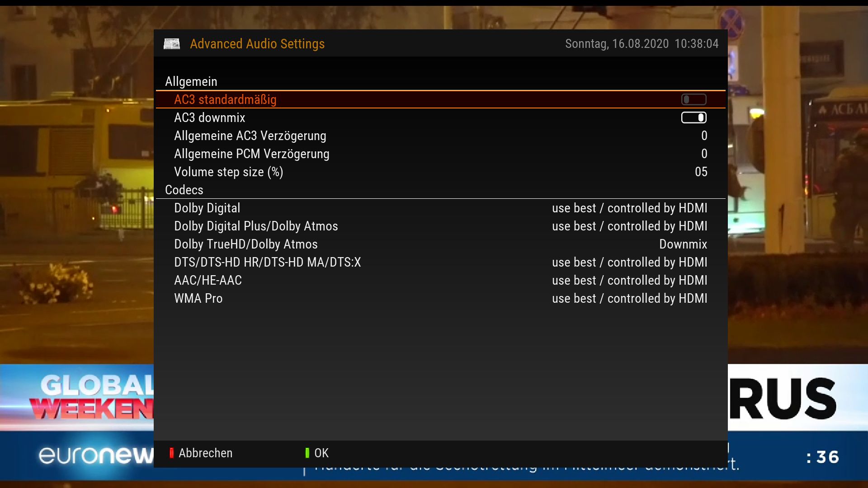Adjust Allgemeine AC3 Verzögerung value

coord(704,136)
